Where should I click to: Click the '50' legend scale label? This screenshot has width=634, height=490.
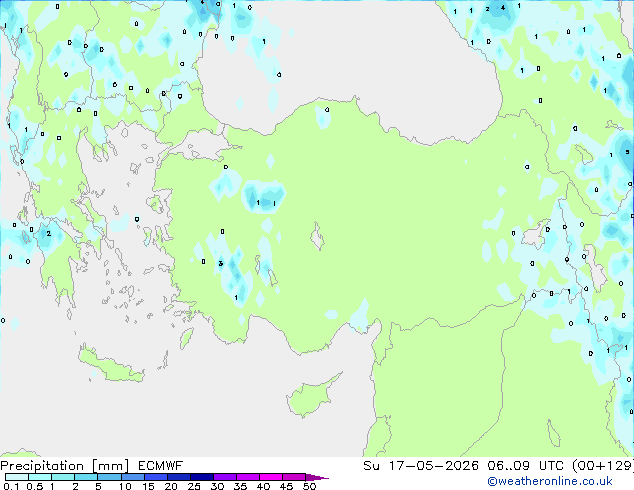click(x=309, y=486)
